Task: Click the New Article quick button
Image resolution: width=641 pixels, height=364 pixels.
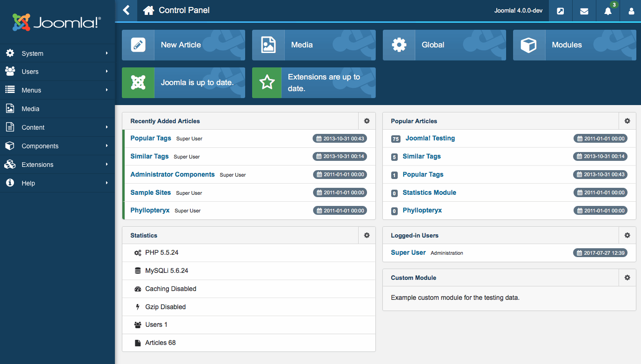Action: pyautogui.click(x=183, y=45)
